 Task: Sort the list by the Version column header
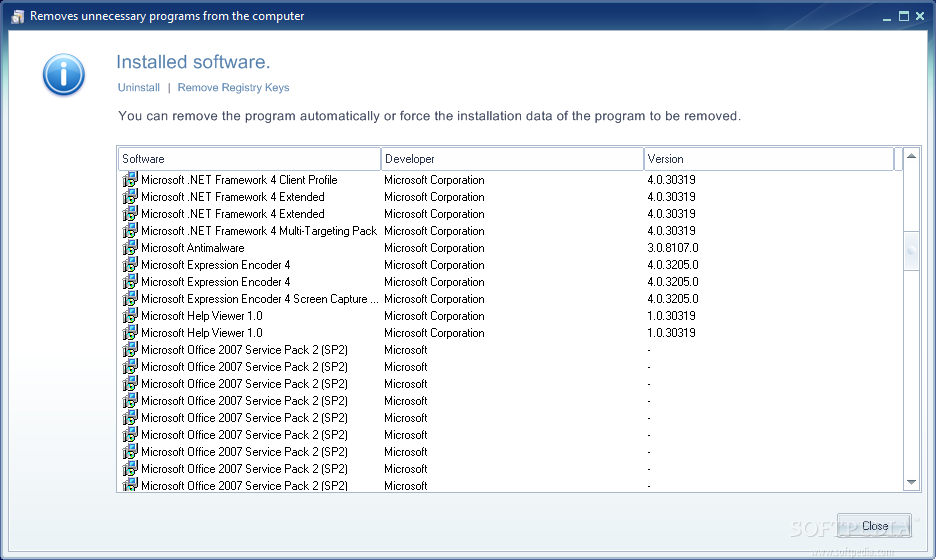coord(769,159)
